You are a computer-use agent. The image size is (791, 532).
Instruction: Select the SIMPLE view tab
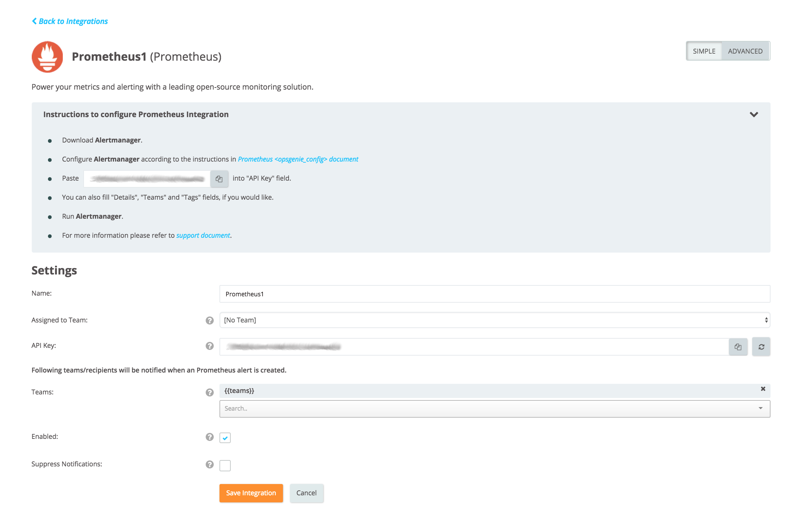click(x=704, y=51)
